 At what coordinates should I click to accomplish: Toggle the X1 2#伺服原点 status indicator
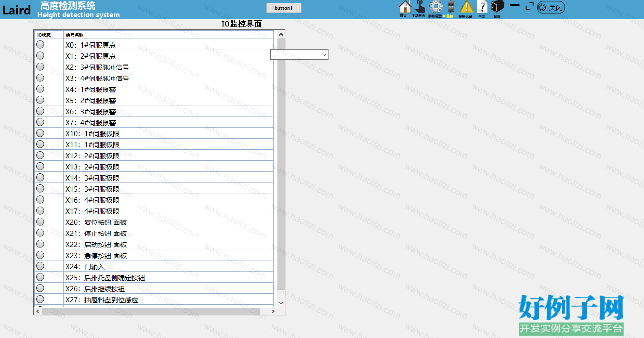(x=40, y=56)
